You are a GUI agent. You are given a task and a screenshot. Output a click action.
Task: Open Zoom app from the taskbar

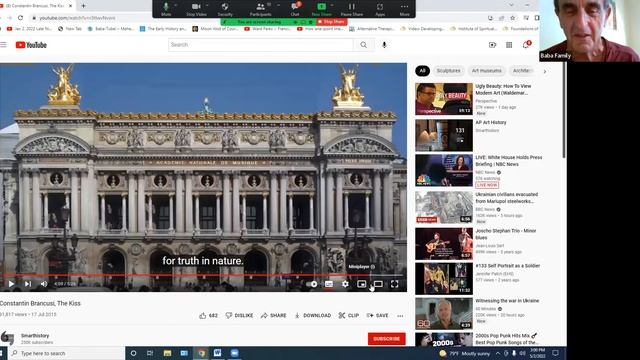pos(234,353)
